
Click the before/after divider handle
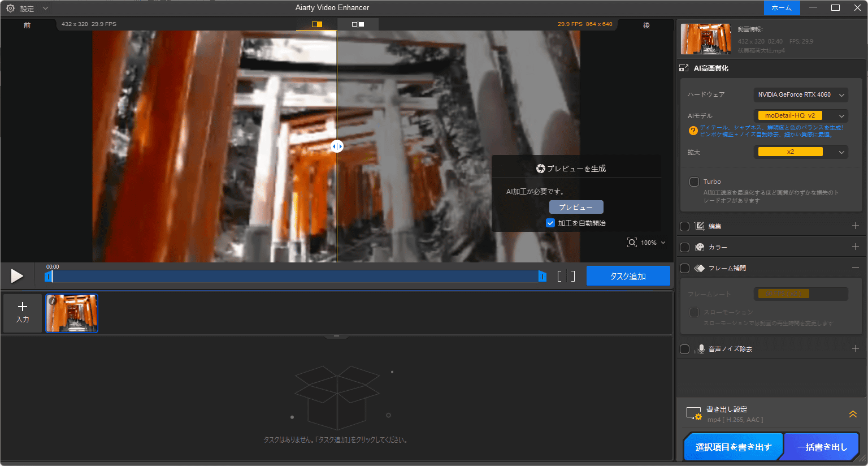tap(337, 146)
